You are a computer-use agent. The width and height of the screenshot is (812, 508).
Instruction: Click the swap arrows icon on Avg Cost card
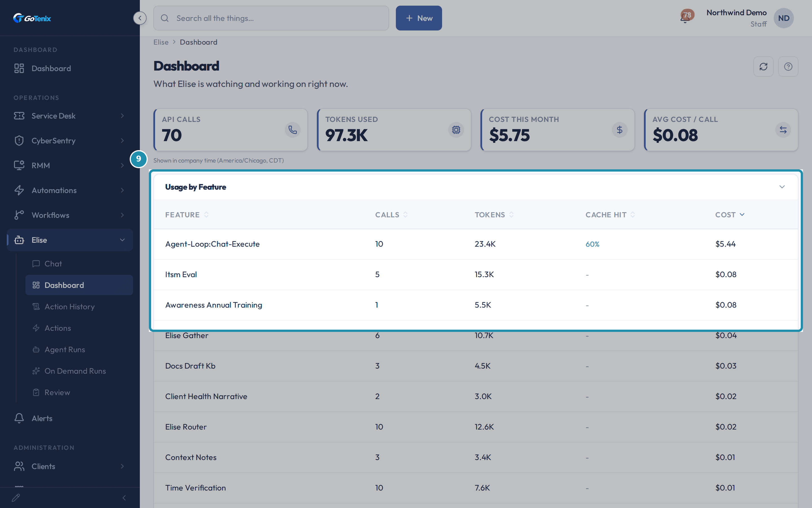click(783, 130)
